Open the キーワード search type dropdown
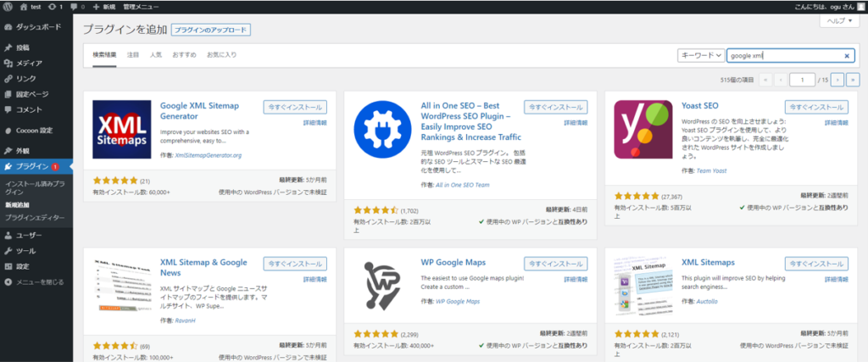868x362 pixels. coord(701,55)
